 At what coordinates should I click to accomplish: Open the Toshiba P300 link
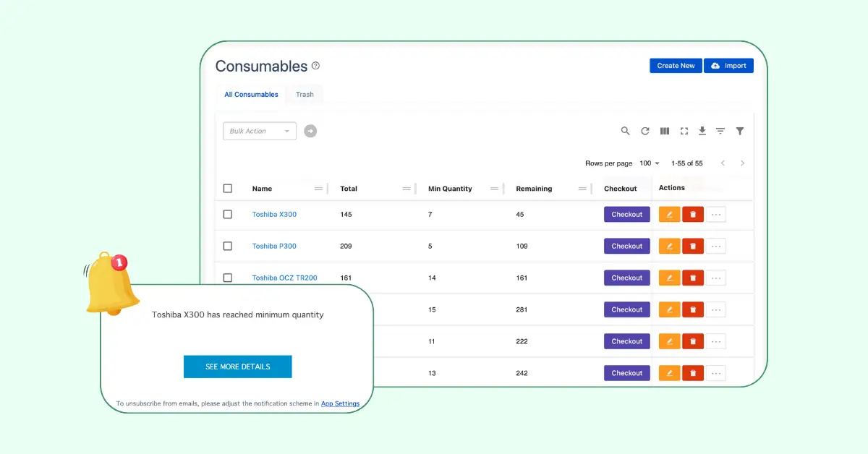click(x=274, y=246)
